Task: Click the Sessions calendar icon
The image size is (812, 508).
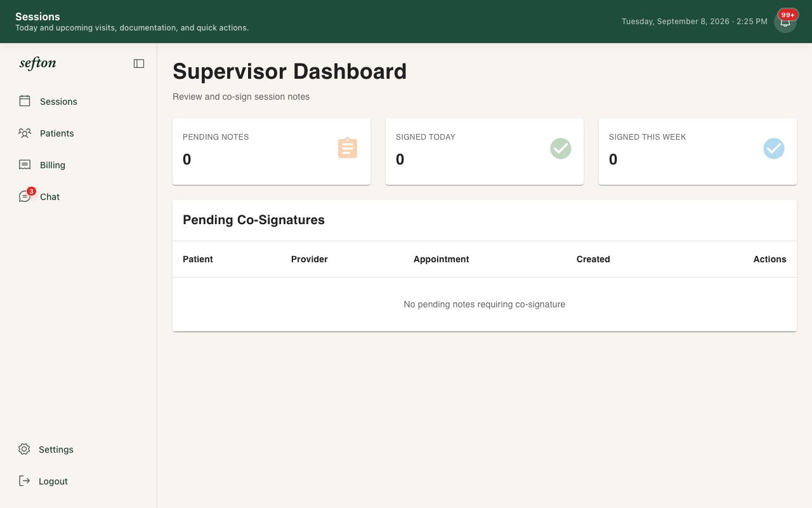Action: tap(25, 101)
